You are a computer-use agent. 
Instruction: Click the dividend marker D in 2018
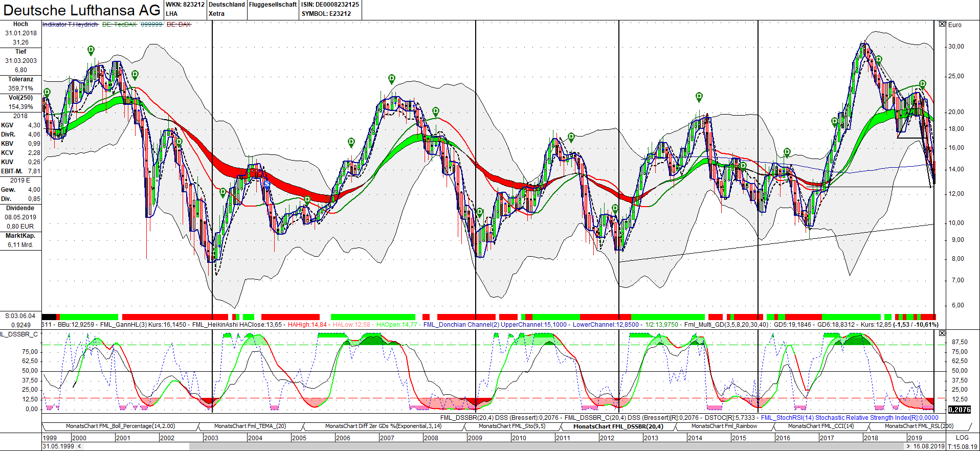[x=879, y=60]
